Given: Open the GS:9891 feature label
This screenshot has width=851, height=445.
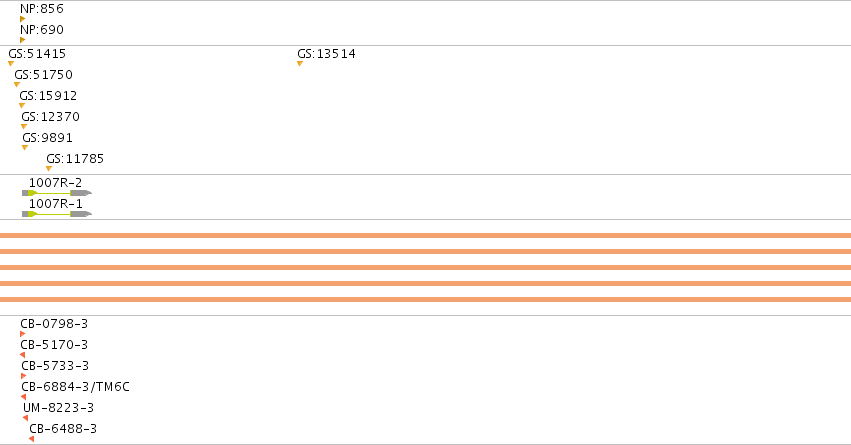Looking at the screenshot, I should click(x=47, y=138).
